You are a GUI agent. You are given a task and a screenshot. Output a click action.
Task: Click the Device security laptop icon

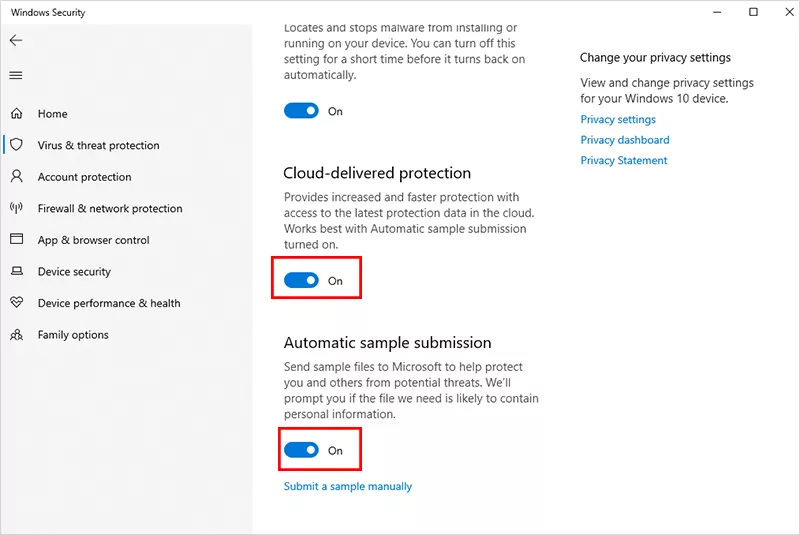[x=16, y=271]
